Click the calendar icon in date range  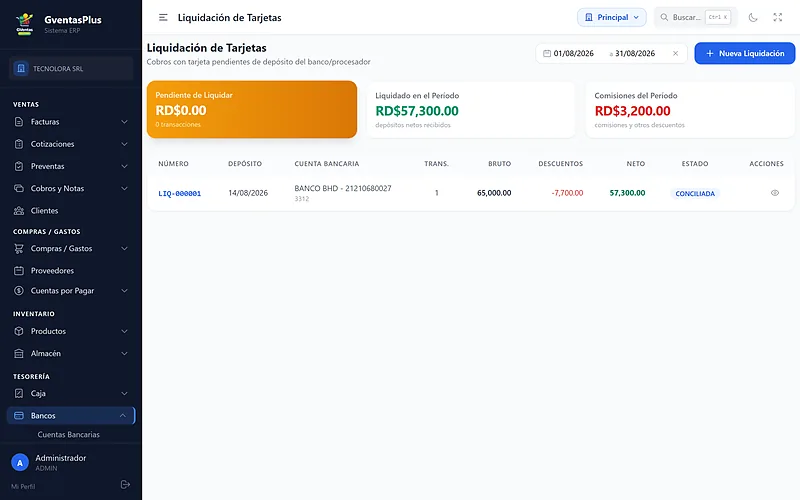(546, 53)
